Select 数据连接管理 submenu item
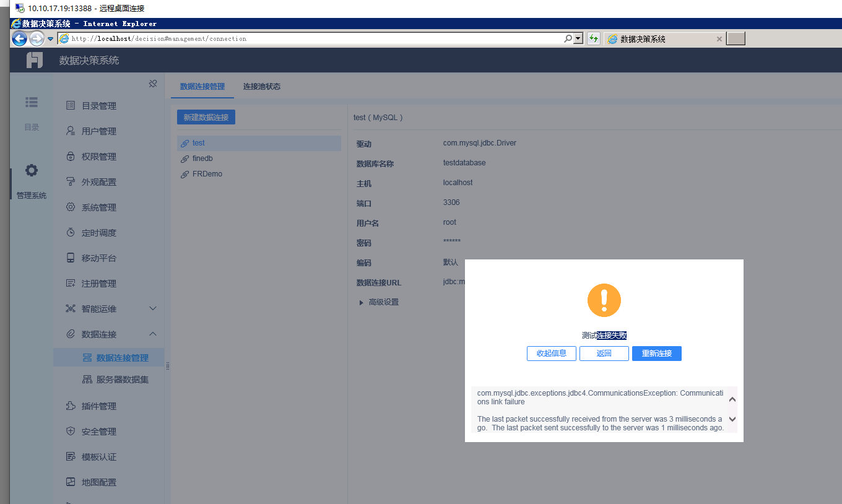Viewport: 842px width, 504px height. click(108, 358)
